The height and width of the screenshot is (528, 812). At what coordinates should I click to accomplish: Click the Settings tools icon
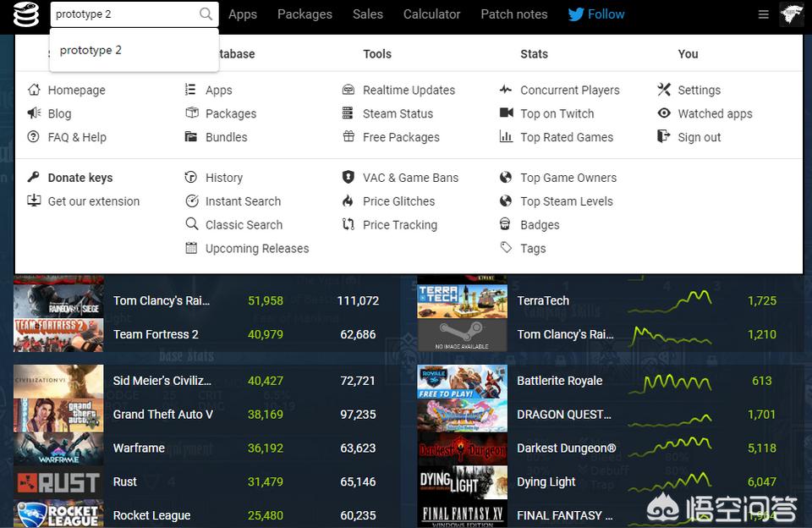[664, 89]
